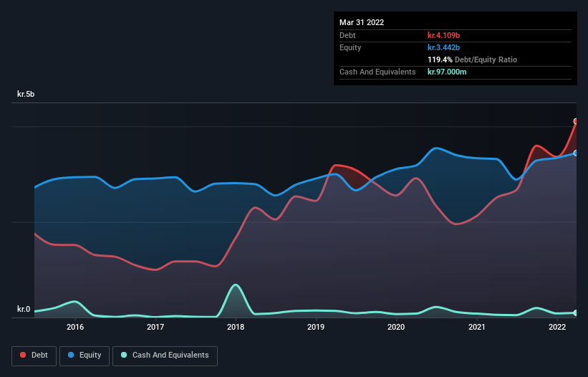Click the kr.4.109b debt value
The image size is (588, 377).
tap(443, 35)
